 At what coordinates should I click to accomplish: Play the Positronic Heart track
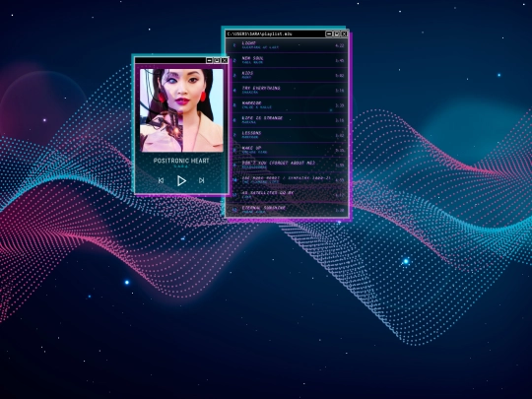(181, 180)
